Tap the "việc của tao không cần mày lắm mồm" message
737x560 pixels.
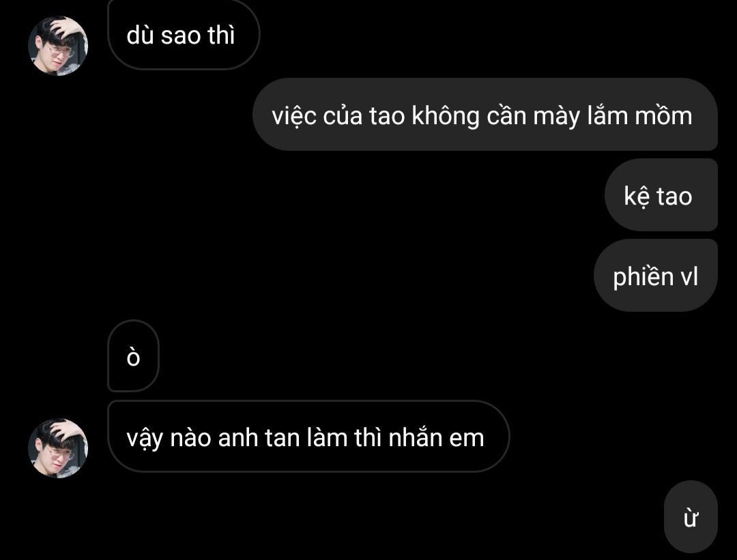tap(485, 115)
